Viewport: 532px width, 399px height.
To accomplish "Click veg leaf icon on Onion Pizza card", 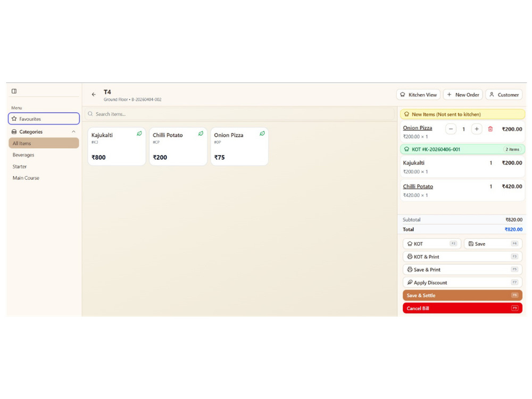I will pyautogui.click(x=262, y=134).
